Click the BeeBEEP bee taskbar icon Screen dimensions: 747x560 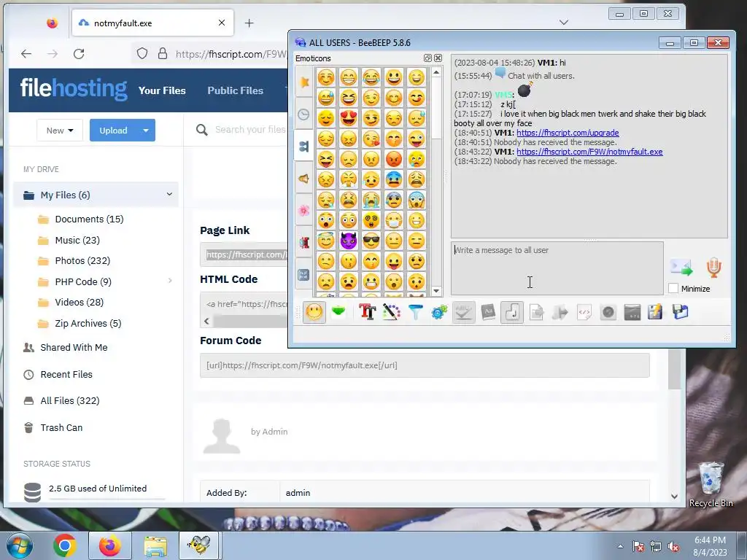(198, 545)
